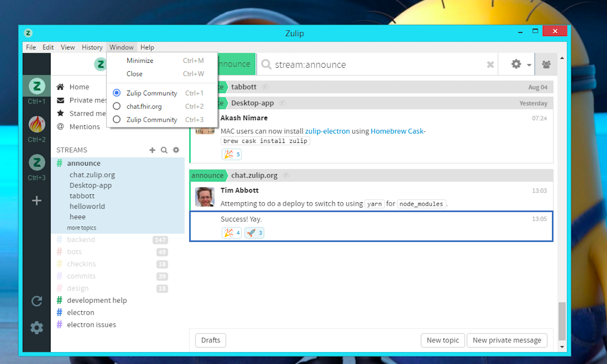This screenshot has height=364, width=607.
Task: Add a new organization with plus icon
Action: (x=37, y=200)
